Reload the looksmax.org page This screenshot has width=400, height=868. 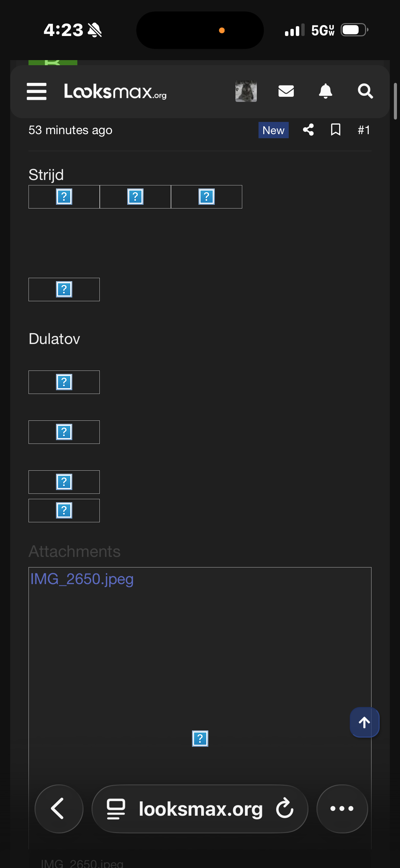coord(285,809)
